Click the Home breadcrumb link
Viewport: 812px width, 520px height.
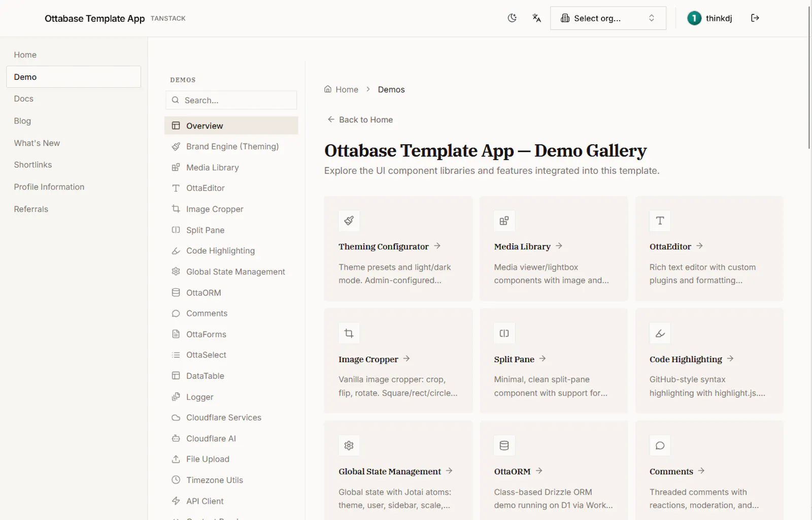tap(342, 89)
